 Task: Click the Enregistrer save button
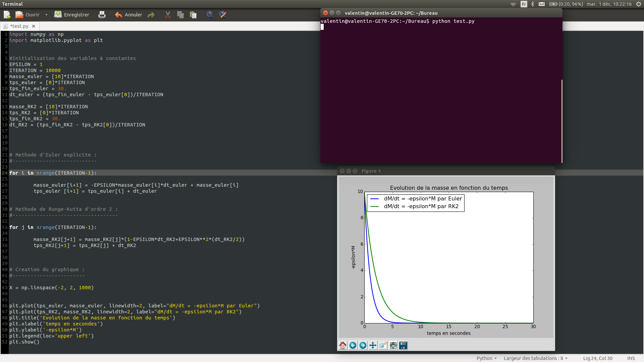(x=72, y=15)
